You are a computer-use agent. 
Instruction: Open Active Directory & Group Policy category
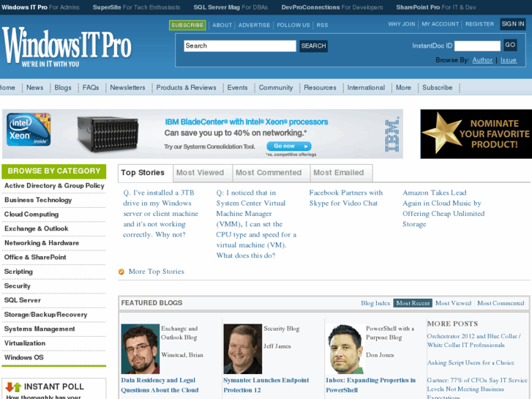pos(54,186)
